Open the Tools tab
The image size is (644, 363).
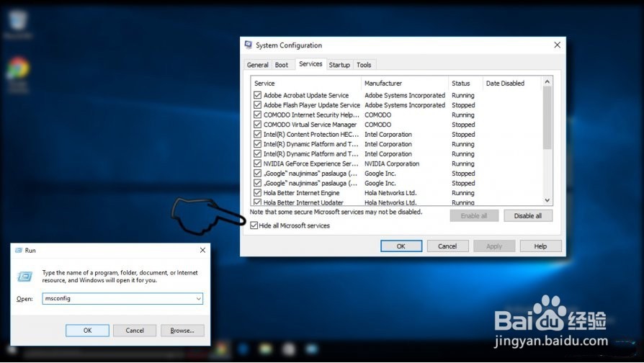(364, 65)
